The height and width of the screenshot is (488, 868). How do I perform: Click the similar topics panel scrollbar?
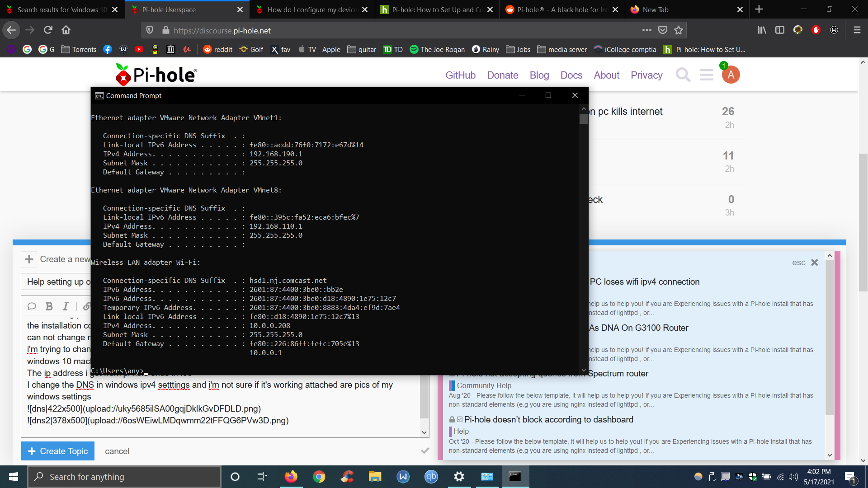coord(830,338)
